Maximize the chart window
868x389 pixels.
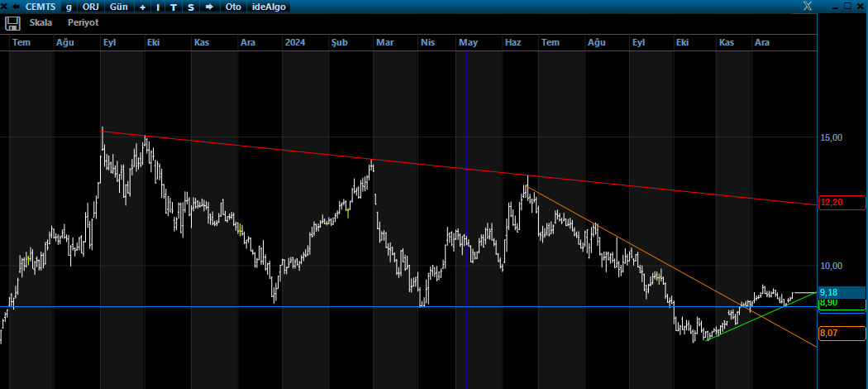[x=847, y=6]
